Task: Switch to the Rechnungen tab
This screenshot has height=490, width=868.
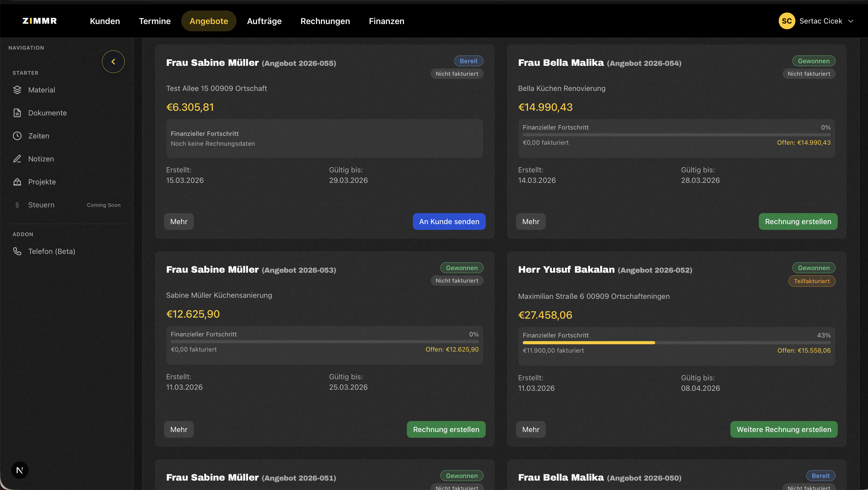Action: pos(325,21)
